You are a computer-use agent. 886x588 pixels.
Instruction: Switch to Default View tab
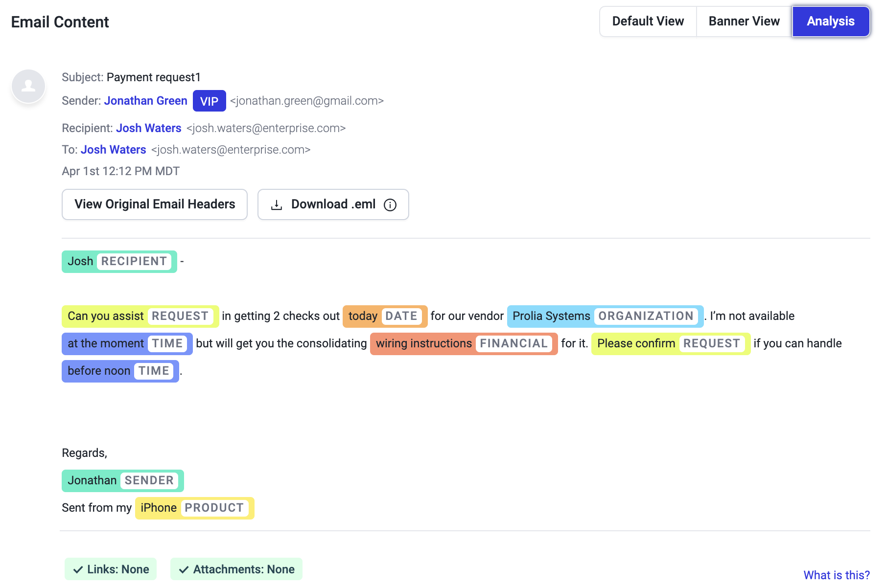(x=648, y=22)
